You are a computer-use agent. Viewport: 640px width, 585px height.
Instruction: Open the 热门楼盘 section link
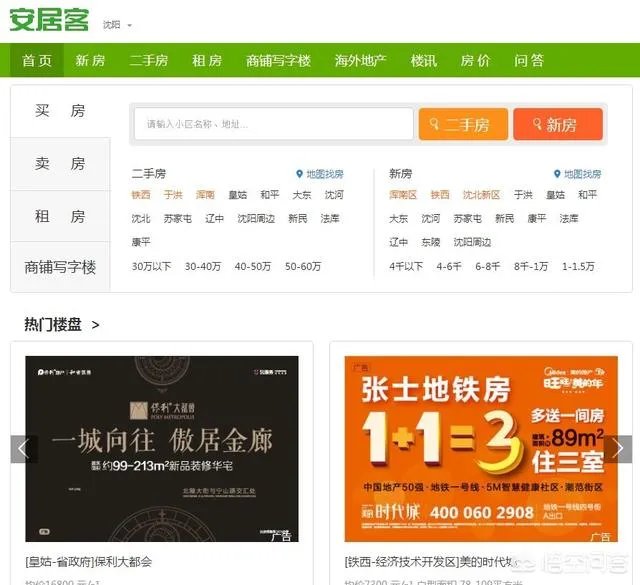point(62,325)
